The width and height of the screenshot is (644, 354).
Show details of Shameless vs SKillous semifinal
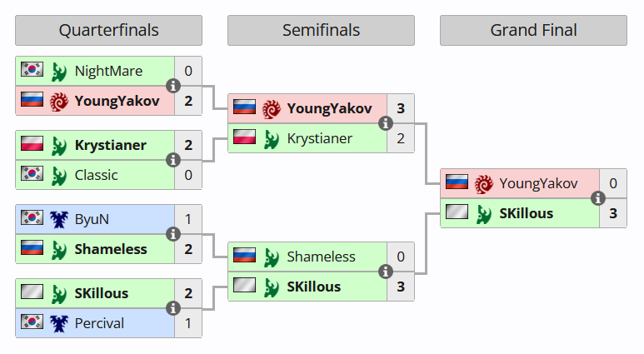pos(386,272)
